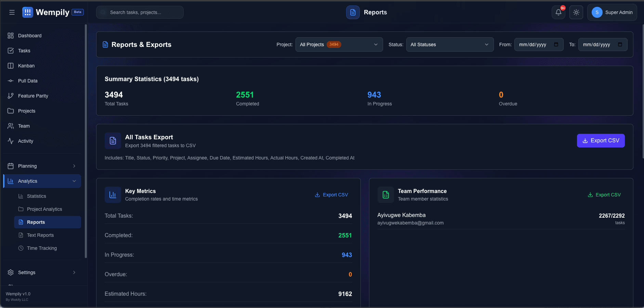Select Time Tracking submenu item
Viewport: 644px width, 308px height.
[x=42, y=248]
